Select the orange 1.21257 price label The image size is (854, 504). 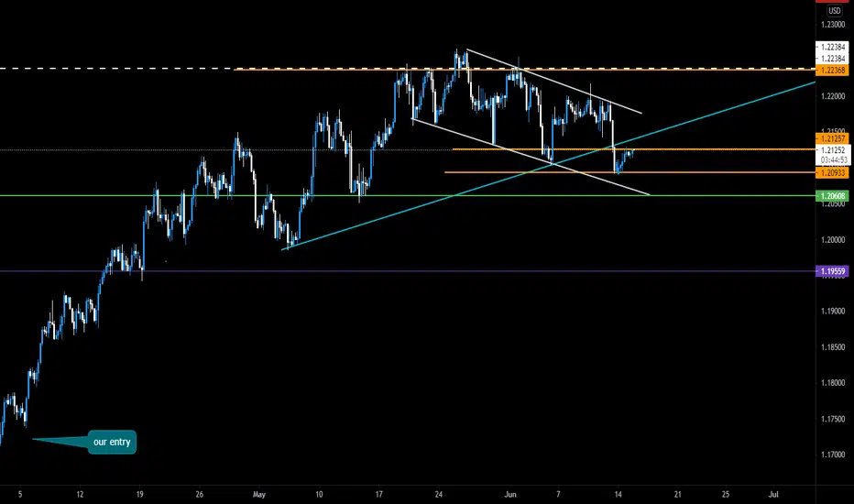pos(832,138)
